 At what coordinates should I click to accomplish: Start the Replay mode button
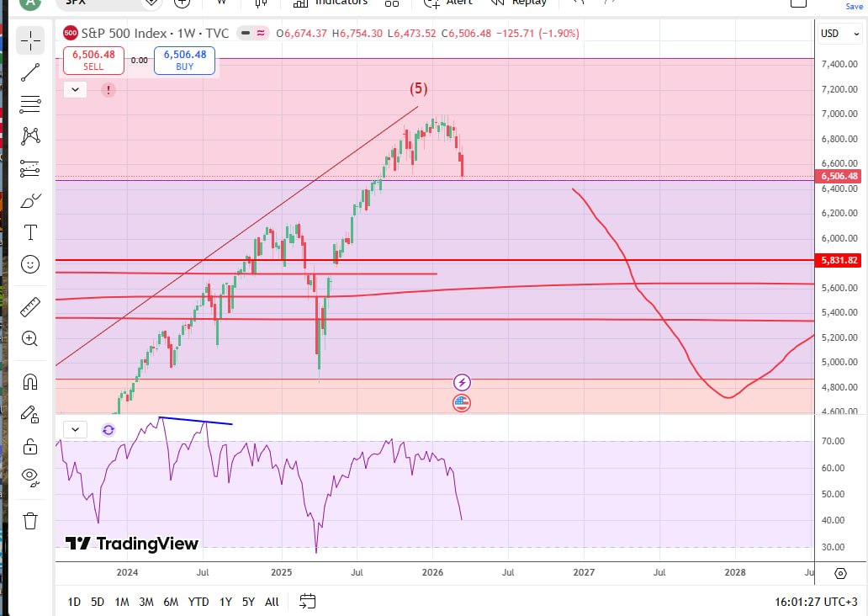click(x=519, y=3)
